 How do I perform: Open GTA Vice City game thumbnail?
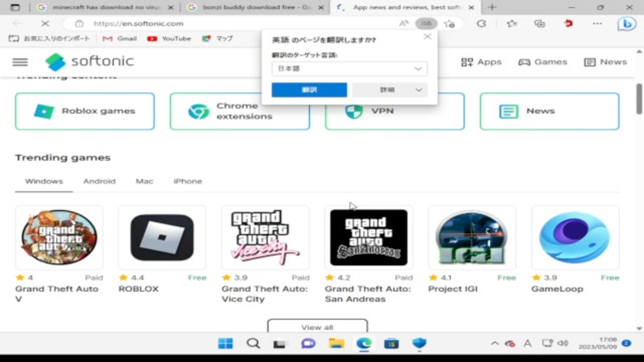click(266, 237)
